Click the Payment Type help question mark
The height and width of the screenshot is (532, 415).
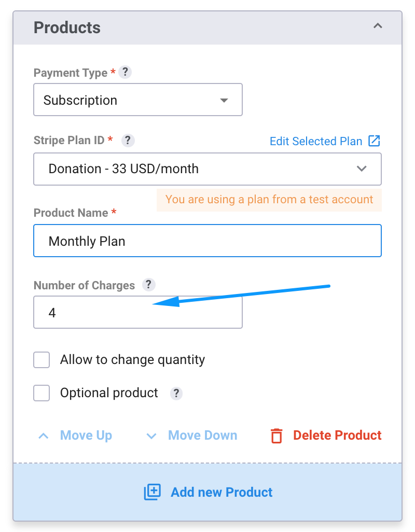pos(125,72)
